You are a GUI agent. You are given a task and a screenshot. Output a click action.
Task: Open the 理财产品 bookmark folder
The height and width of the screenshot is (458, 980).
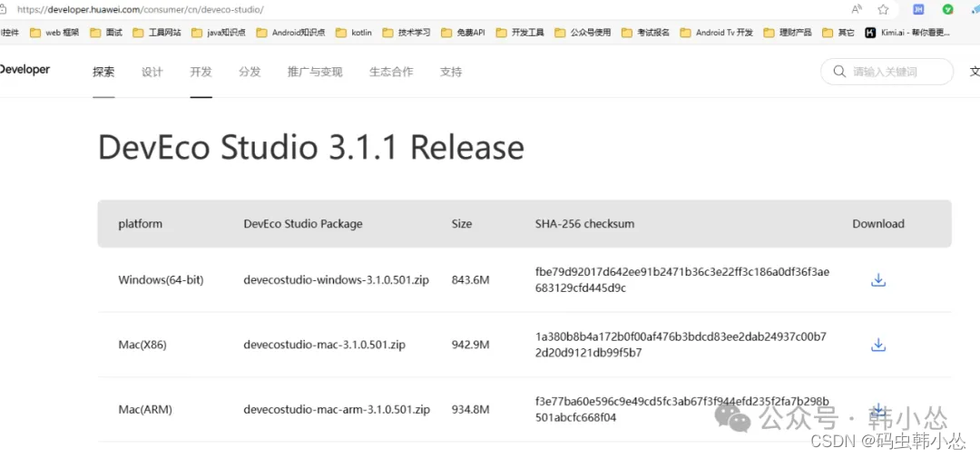[x=789, y=33]
